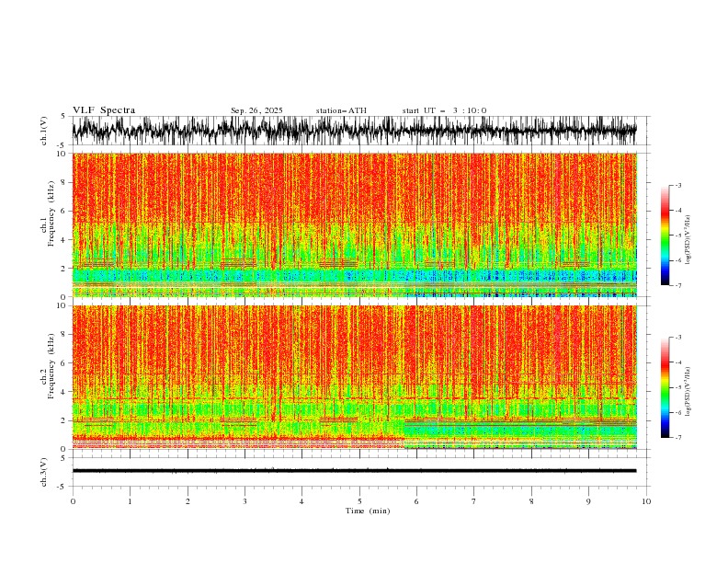Click the "0" tick on the time axis

tap(73, 501)
